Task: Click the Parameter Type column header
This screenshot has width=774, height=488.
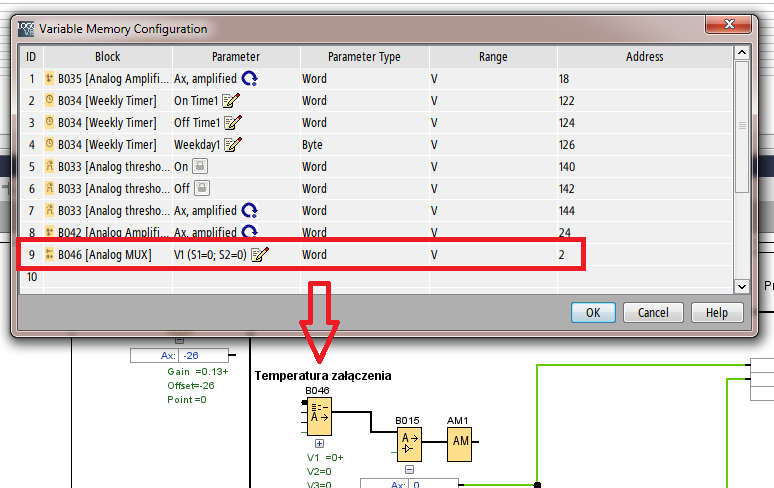Action: pyautogui.click(x=364, y=57)
